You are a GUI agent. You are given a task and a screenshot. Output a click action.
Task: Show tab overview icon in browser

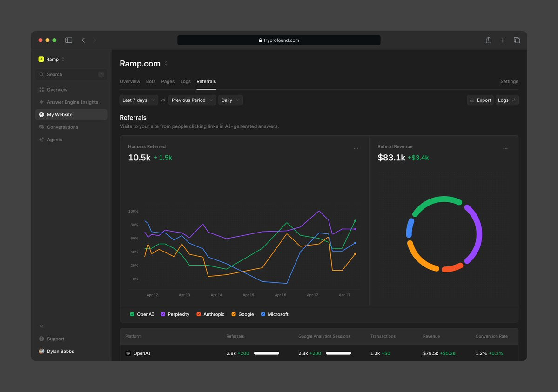tap(517, 40)
